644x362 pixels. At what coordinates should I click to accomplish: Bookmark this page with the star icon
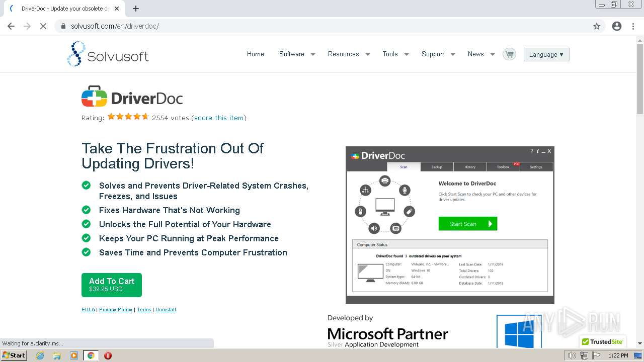(x=597, y=26)
